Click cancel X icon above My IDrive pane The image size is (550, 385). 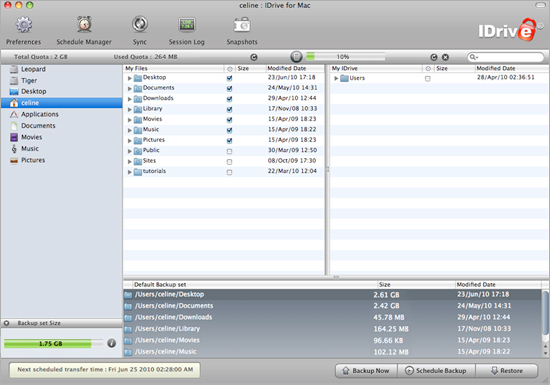pyautogui.click(x=445, y=57)
